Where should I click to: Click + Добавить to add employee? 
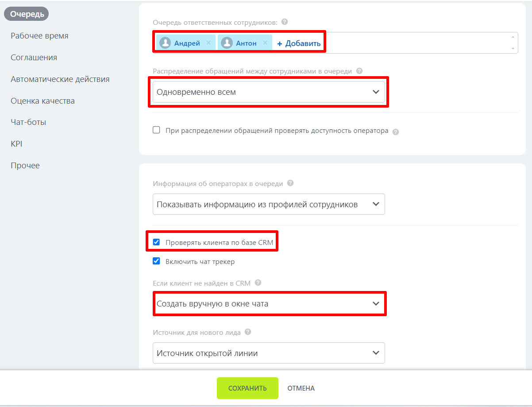click(299, 43)
